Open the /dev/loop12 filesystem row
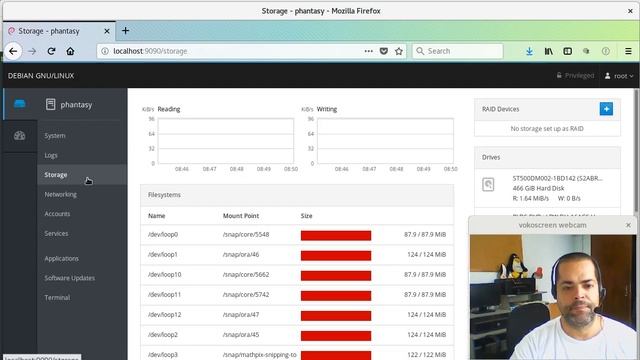640x360 pixels. point(297,315)
